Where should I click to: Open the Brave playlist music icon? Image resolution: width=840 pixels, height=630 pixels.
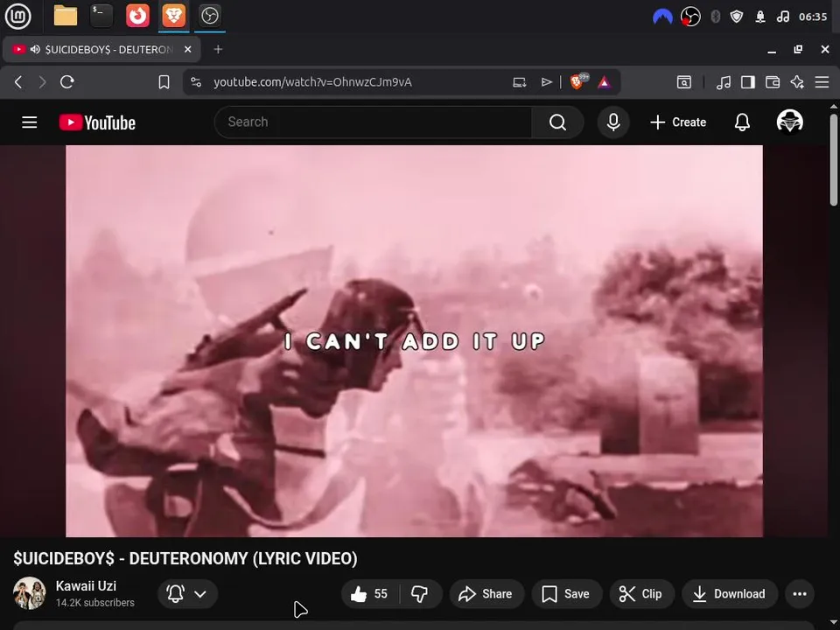tap(724, 82)
